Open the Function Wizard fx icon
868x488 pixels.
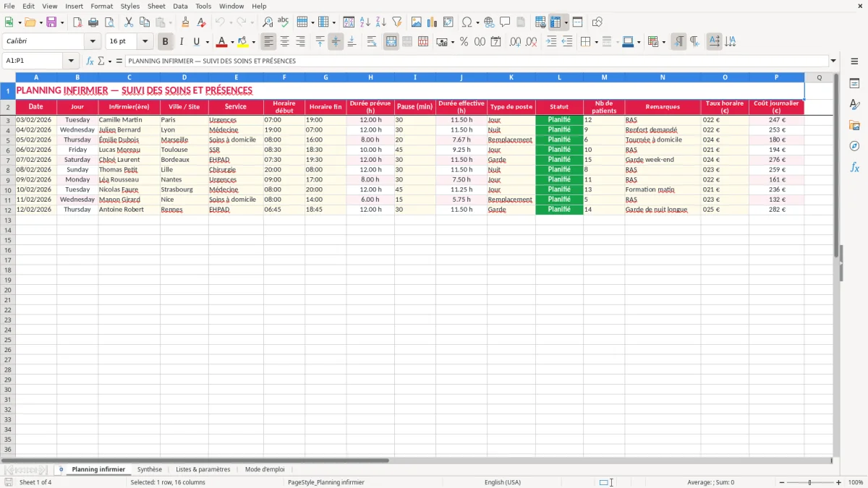point(90,61)
